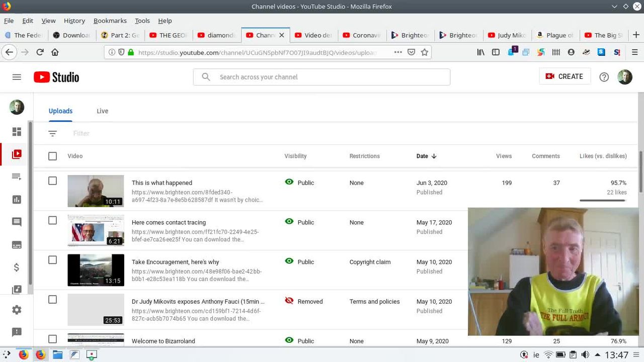Image resolution: width=644 pixels, height=362 pixels.
Task: Switch to the Live tab
Action: tap(102, 111)
